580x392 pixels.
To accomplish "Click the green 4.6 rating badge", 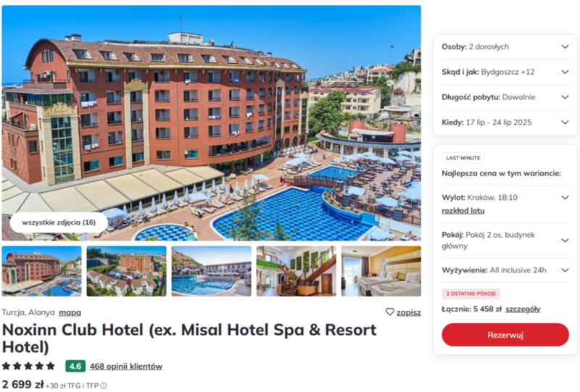I will [x=75, y=366].
